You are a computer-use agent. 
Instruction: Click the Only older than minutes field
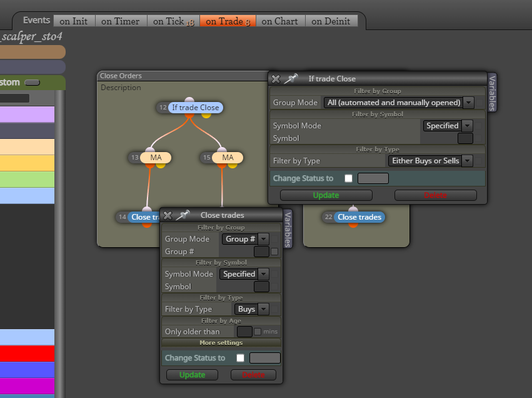[244, 332]
